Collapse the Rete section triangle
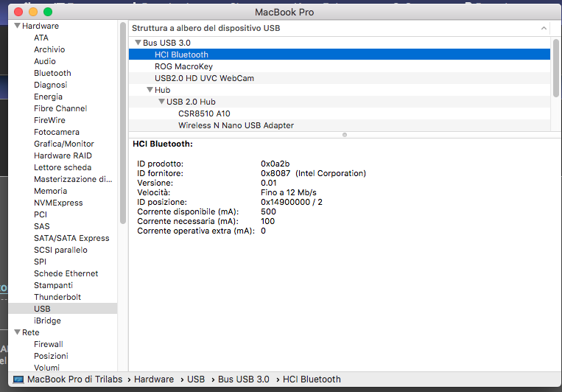Image resolution: width=562 pixels, height=392 pixels. (x=17, y=332)
